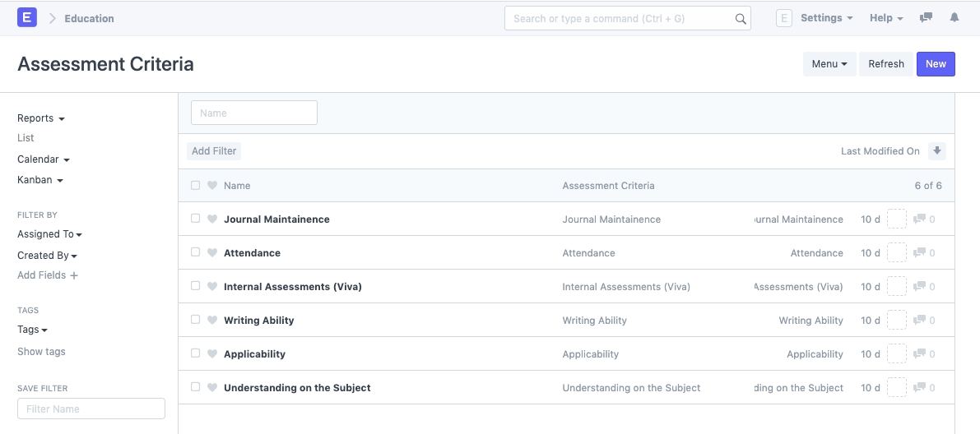Viewport: 980px width, 434px height.
Task: Open the chat messages icon in navbar
Action: coord(926,17)
